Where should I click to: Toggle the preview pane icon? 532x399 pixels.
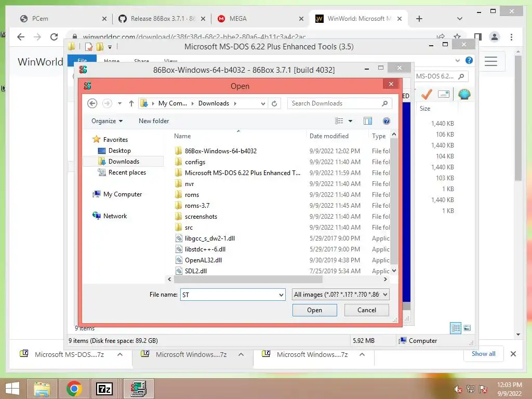368,121
